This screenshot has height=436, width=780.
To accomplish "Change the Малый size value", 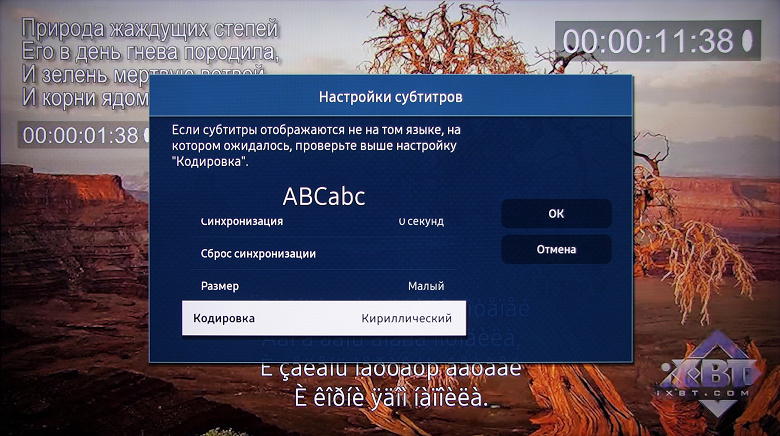I will click(426, 286).
